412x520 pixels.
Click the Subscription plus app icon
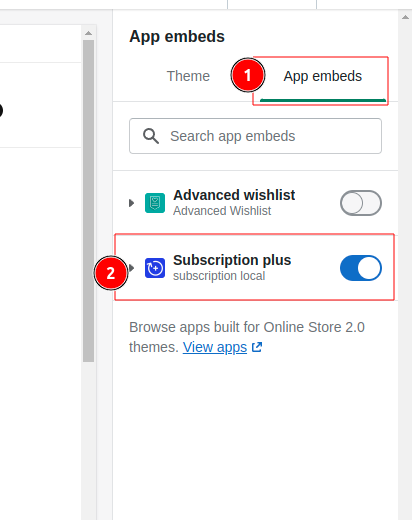(x=155, y=268)
